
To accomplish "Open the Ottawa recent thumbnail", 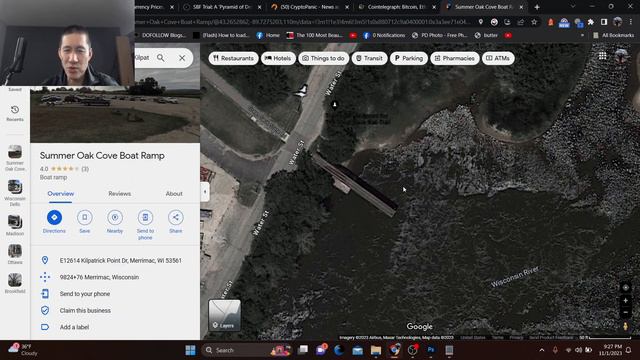I will pos(15,251).
